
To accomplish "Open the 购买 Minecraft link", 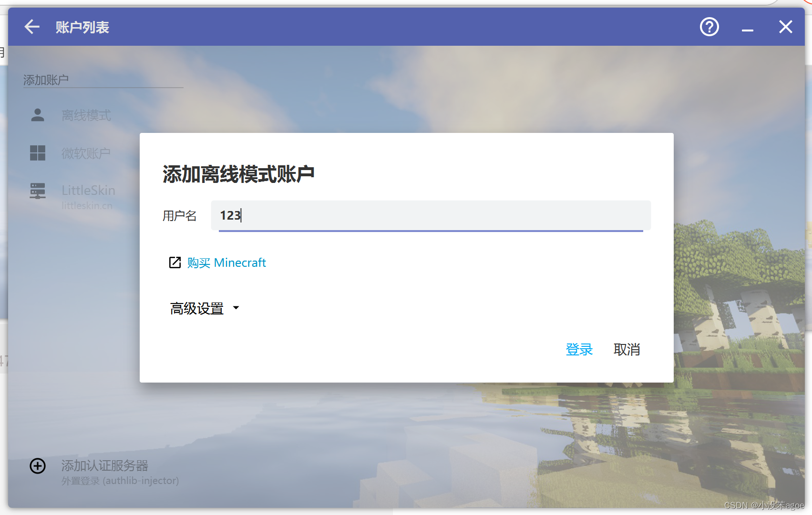I will pyautogui.click(x=226, y=263).
